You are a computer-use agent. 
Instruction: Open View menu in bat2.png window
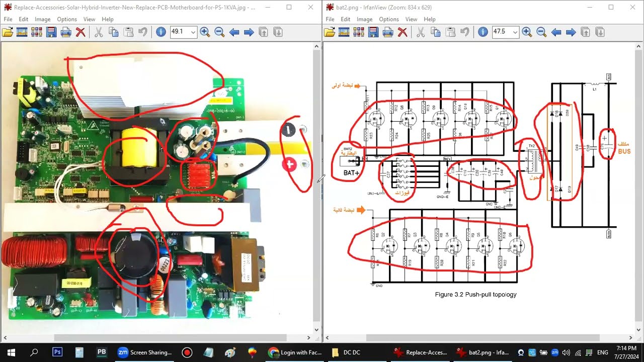click(x=411, y=19)
